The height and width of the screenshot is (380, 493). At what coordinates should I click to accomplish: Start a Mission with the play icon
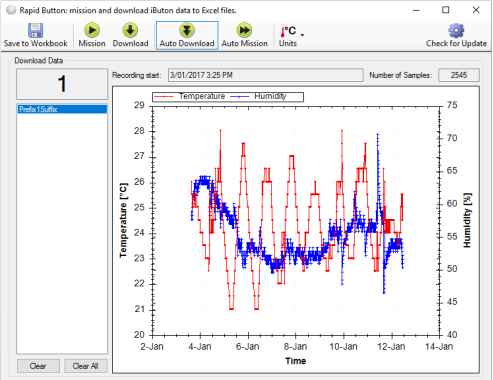coord(92,30)
